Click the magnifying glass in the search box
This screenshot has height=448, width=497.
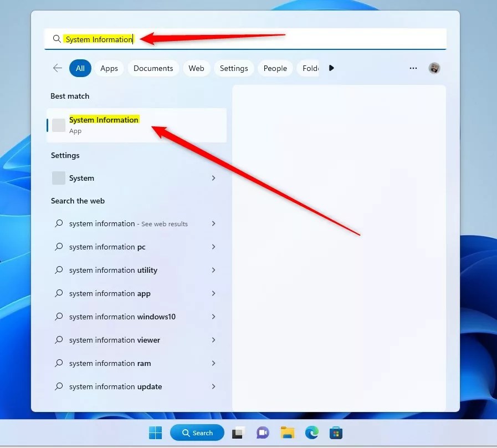click(x=57, y=39)
